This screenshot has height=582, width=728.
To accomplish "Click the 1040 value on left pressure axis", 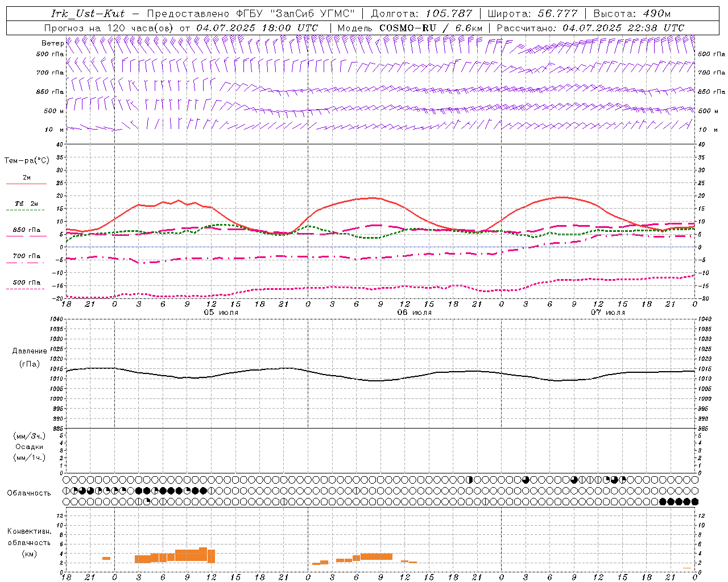I will (x=57, y=319).
